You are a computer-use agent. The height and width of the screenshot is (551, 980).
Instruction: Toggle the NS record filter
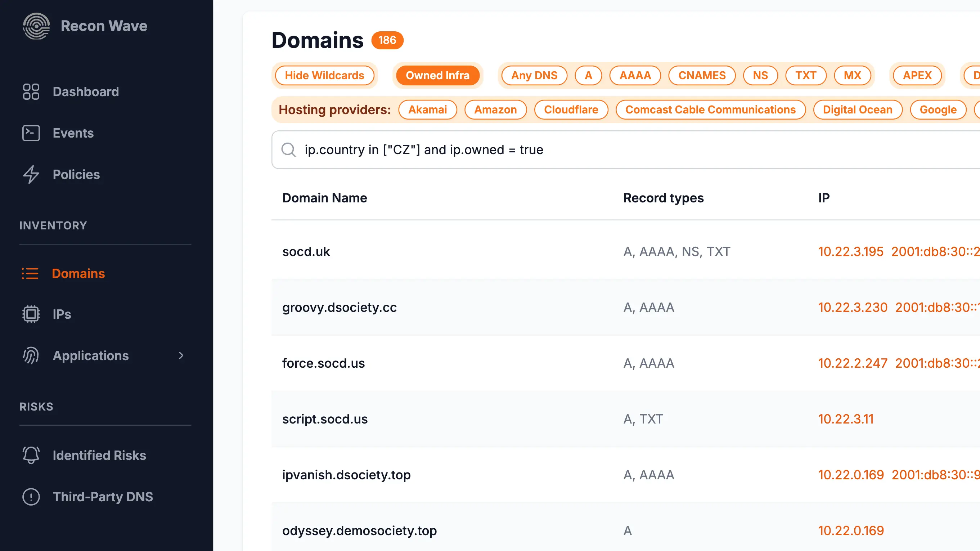[760, 75]
